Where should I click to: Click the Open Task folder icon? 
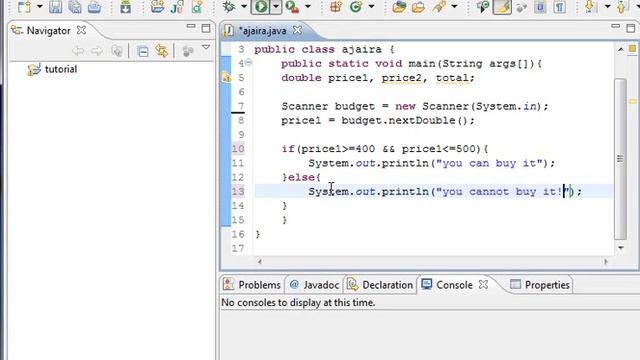point(418,7)
